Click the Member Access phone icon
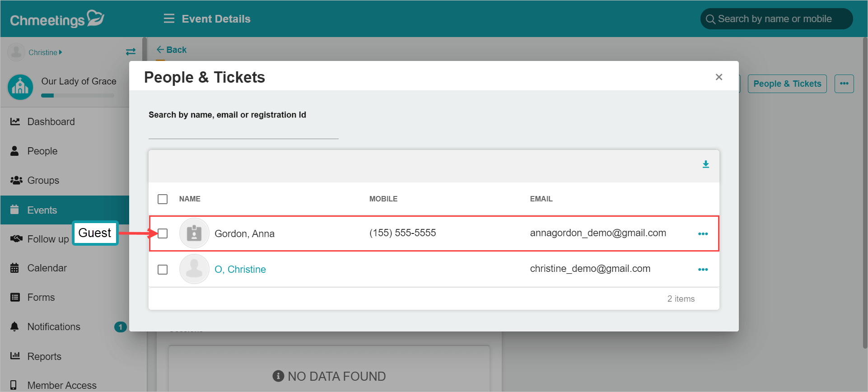Screen dimensions: 868x392 (x=14, y=385)
